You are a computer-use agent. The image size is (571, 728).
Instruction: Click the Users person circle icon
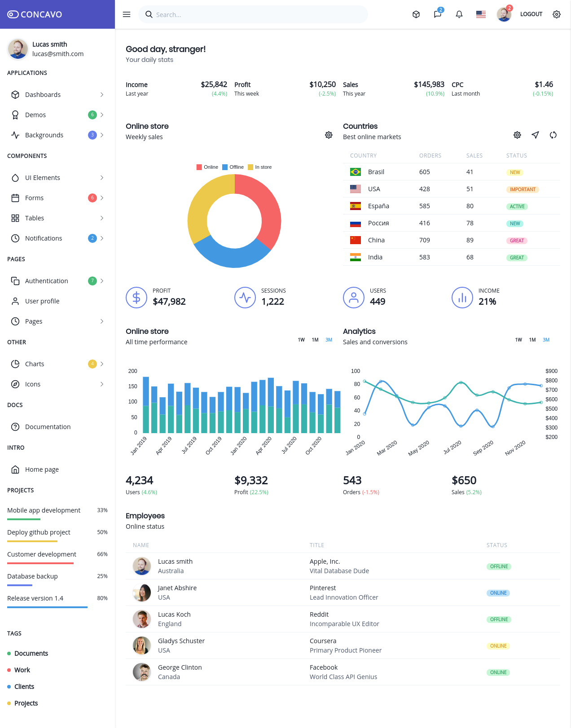pyautogui.click(x=354, y=298)
